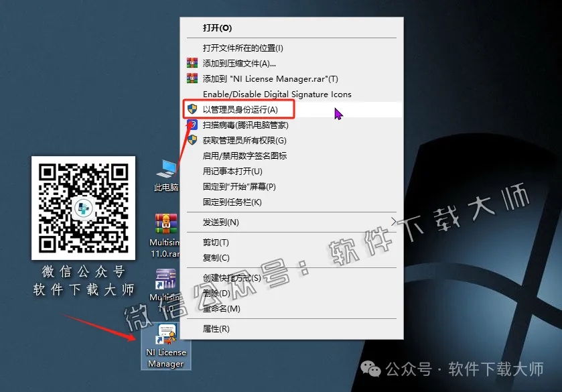The width and height of the screenshot is (562, 392).
Task: Click the UAC shield icon on 以管理员身份运行
Action: click(193, 109)
